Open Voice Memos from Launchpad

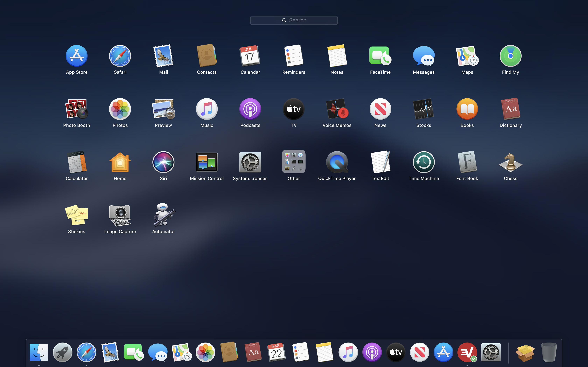coord(337,109)
